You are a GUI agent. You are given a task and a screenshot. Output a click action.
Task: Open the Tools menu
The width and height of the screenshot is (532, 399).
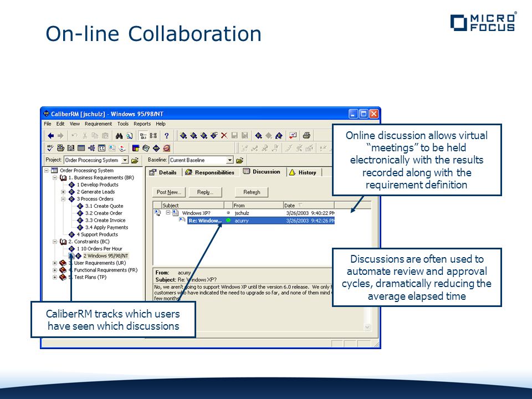click(x=123, y=124)
